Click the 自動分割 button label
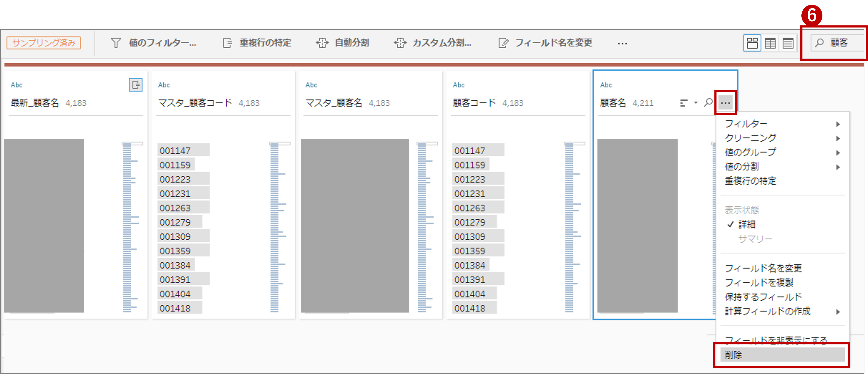Viewport: 868px width, 374px height. (352, 43)
